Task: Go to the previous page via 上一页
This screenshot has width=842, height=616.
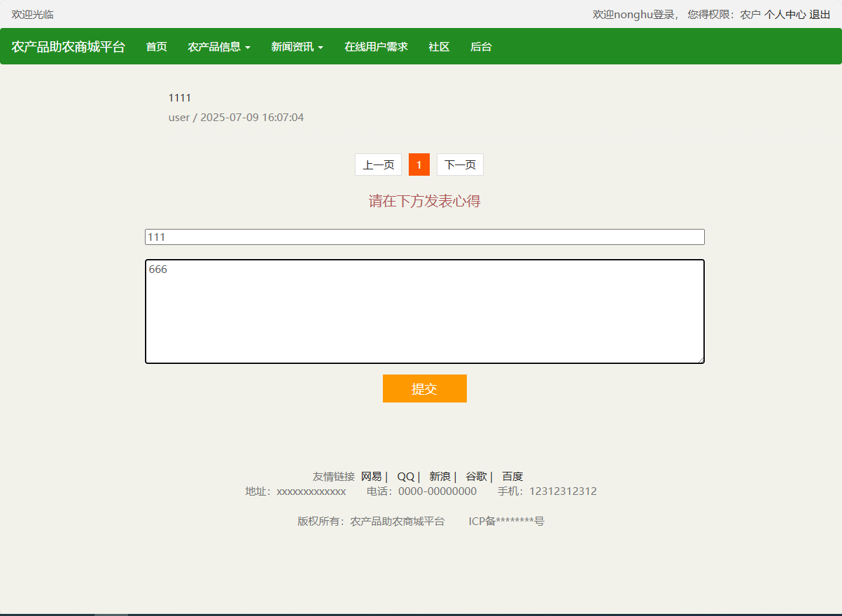Action: (378, 164)
